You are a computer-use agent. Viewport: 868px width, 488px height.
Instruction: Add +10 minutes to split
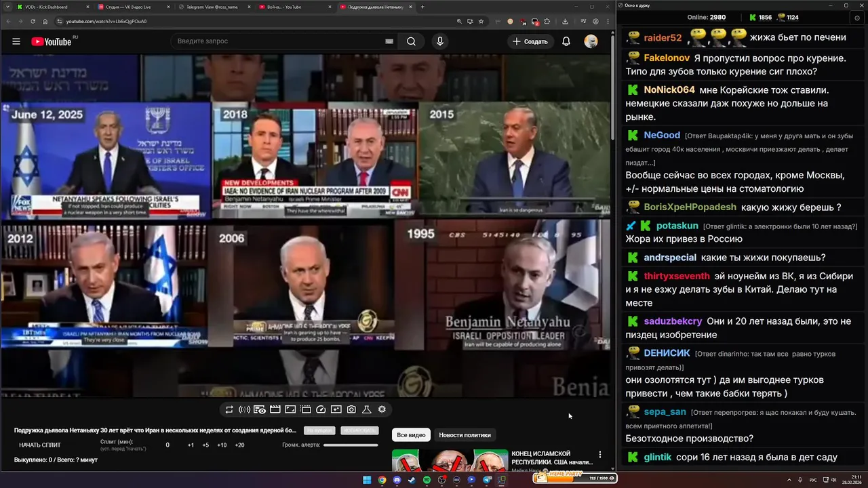coord(222,445)
